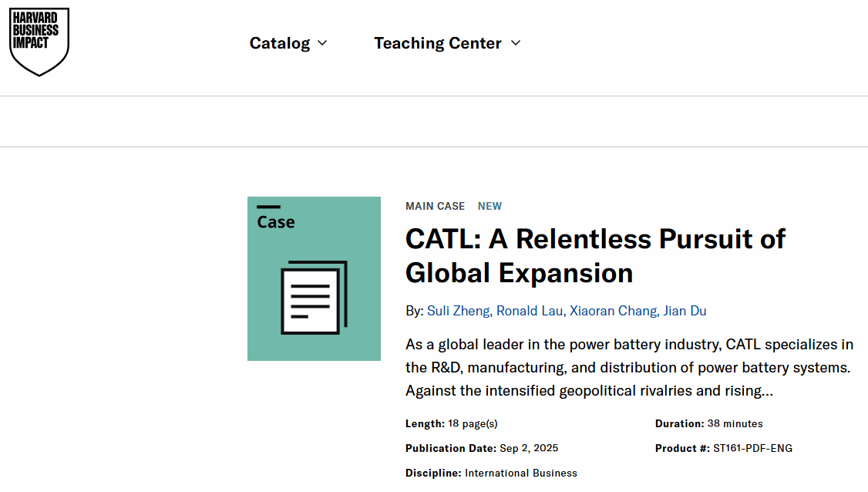This screenshot has height=492, width=868.
Task: Click the Case label on the thumbnail
Action: tap(276, 222)
